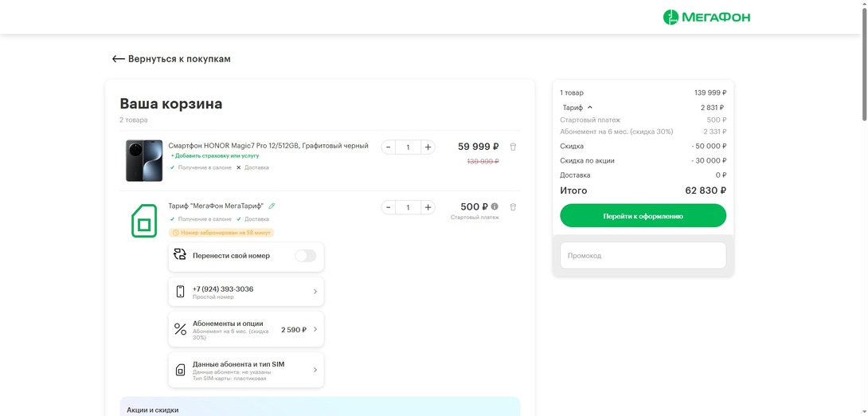This screenshot has width=868, height=416.
Task: Increase tariff quantity with plus button
Action: 428,207
